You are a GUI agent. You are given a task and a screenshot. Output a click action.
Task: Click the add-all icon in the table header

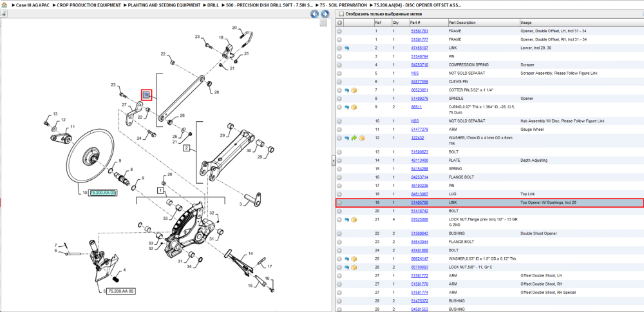[339, 23]
